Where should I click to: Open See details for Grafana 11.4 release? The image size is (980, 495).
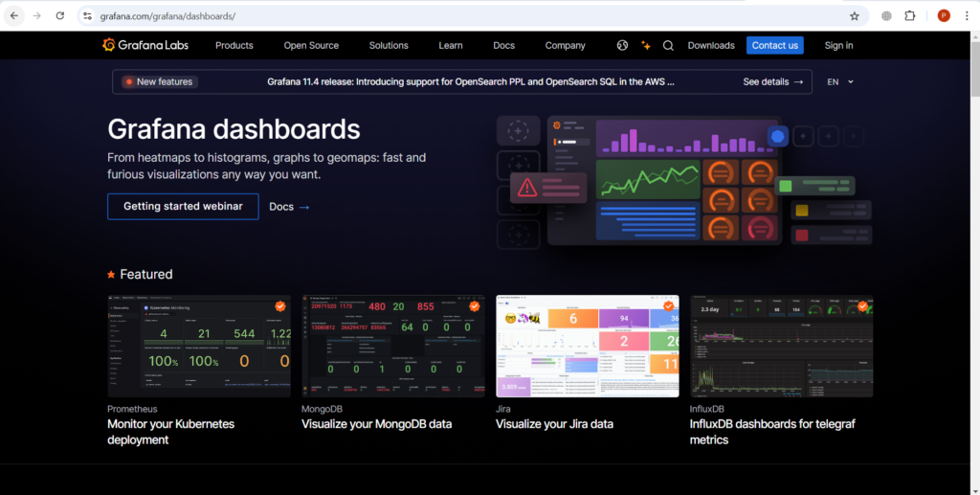pos(773,82)
